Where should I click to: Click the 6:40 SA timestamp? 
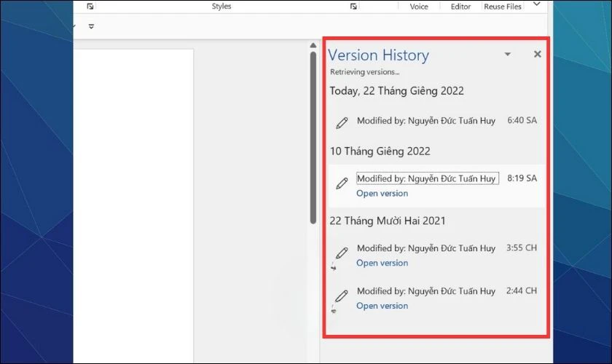(x=522, y=120)
